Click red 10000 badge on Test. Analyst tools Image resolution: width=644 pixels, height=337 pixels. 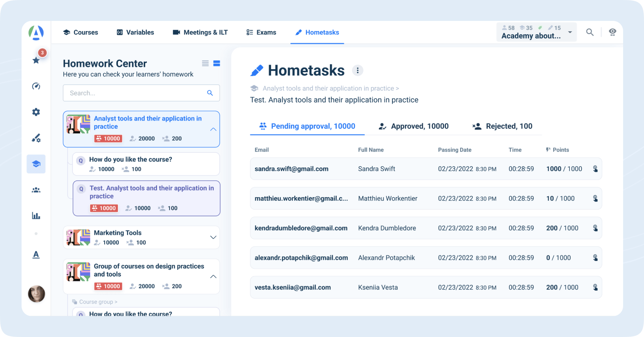click(x=104, y=208)
